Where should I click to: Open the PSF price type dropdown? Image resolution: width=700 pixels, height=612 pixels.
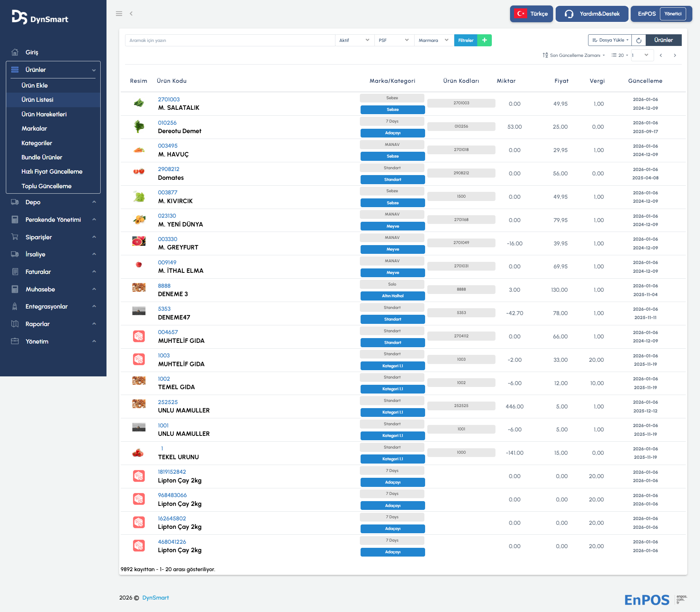(394, 40)
